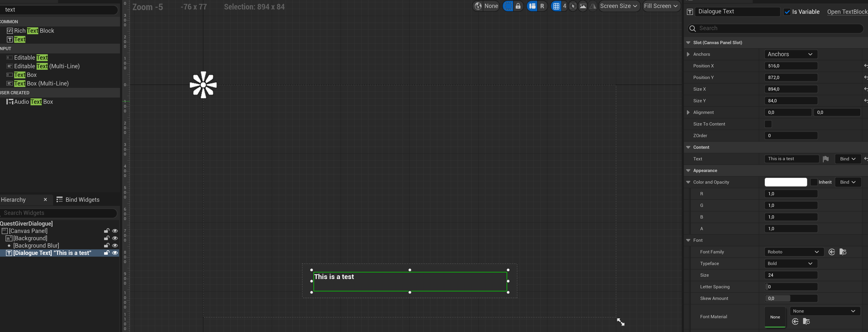Enable the Size To Content checkbox

click(x=768, y=124)
